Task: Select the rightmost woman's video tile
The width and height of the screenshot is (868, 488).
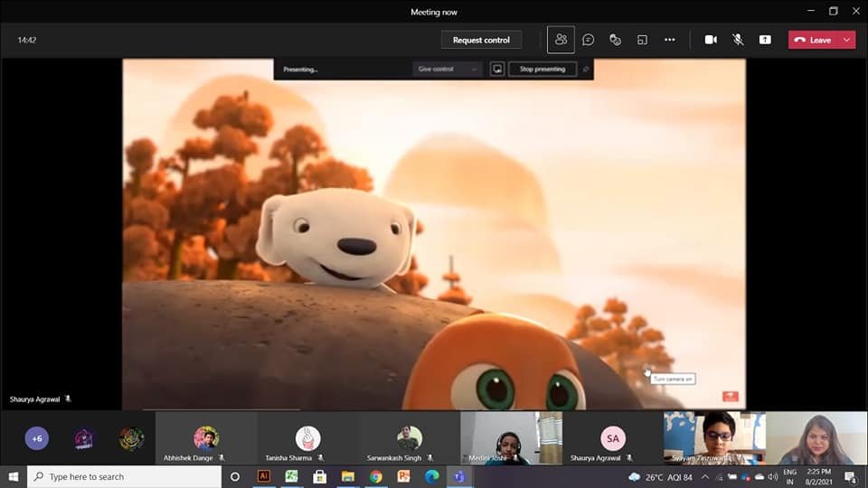Action: (x=817, y=438)
